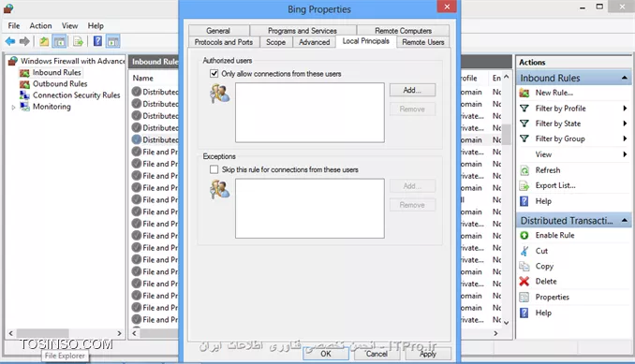Click the Back arrow toolbar icon
The width and height of the screenshot is (635, 364).
point(10,41)
